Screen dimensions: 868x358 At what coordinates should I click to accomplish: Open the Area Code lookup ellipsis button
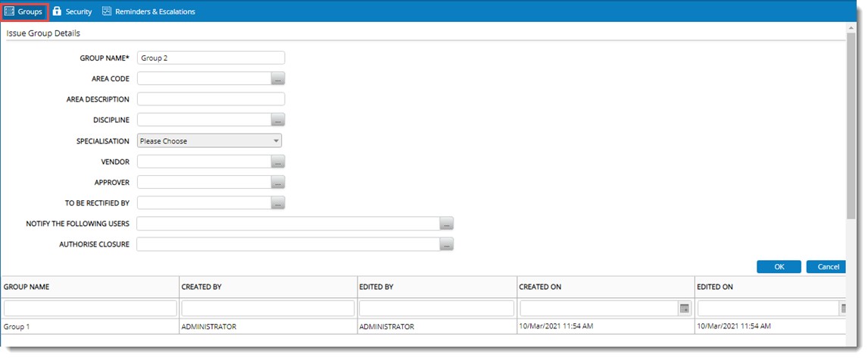278,78
